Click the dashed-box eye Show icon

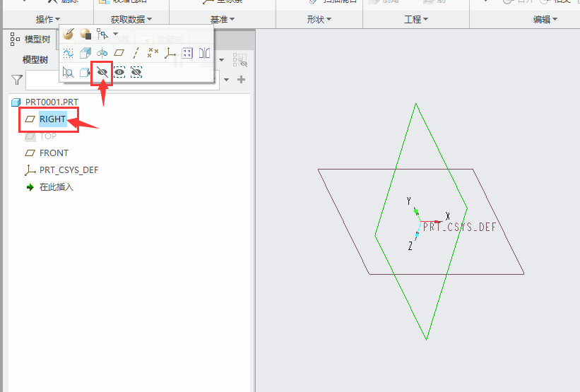tap(119, 72)
